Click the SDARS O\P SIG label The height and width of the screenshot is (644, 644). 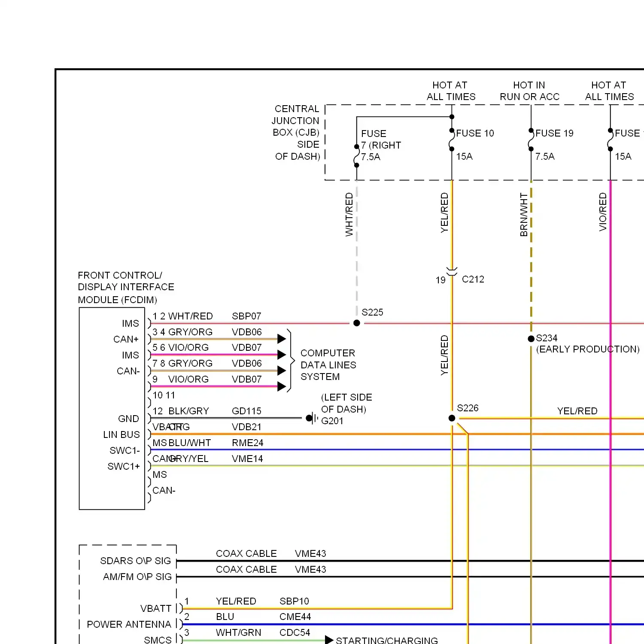[135, 561]
